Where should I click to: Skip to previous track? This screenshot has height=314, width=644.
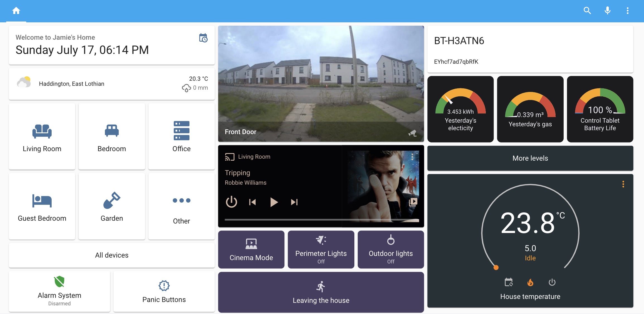click(x=253, y=202)
